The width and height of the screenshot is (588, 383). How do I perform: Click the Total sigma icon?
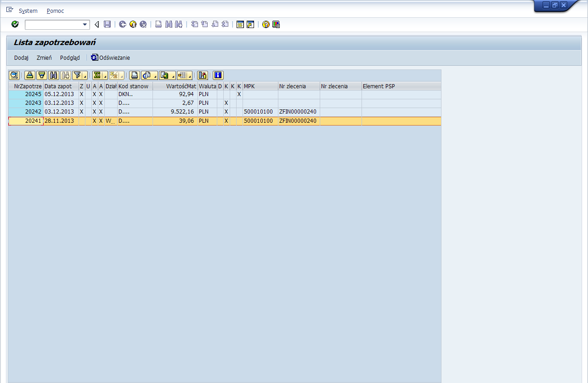coord(97,75)
